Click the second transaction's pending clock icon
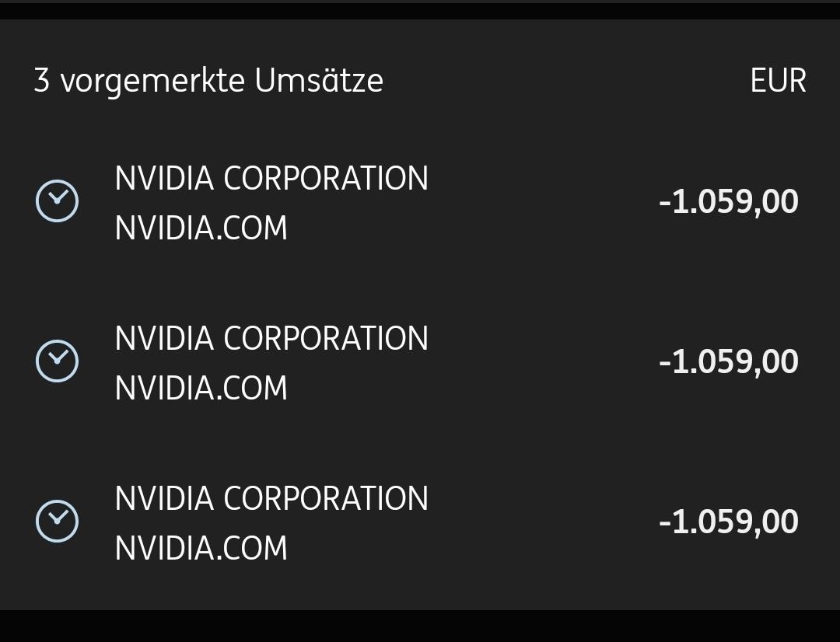The image size is (840, 642). point(57,361)
